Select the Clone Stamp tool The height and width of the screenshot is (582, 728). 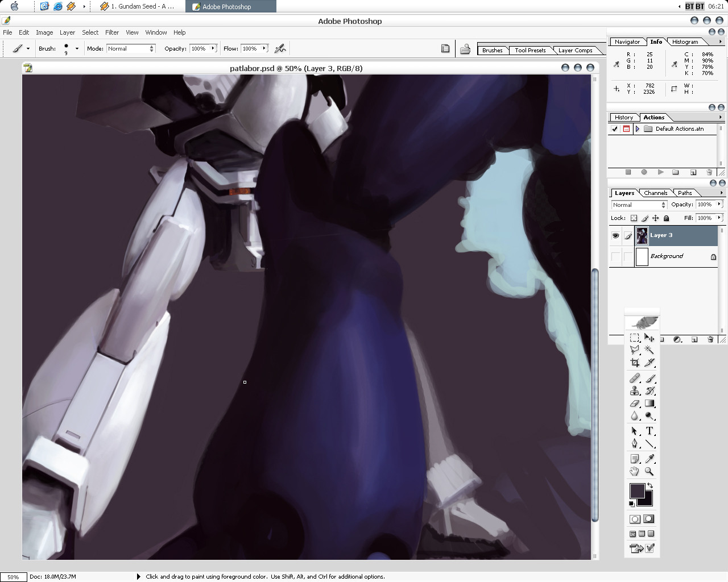pyautogui.click(x=635, y=391)
